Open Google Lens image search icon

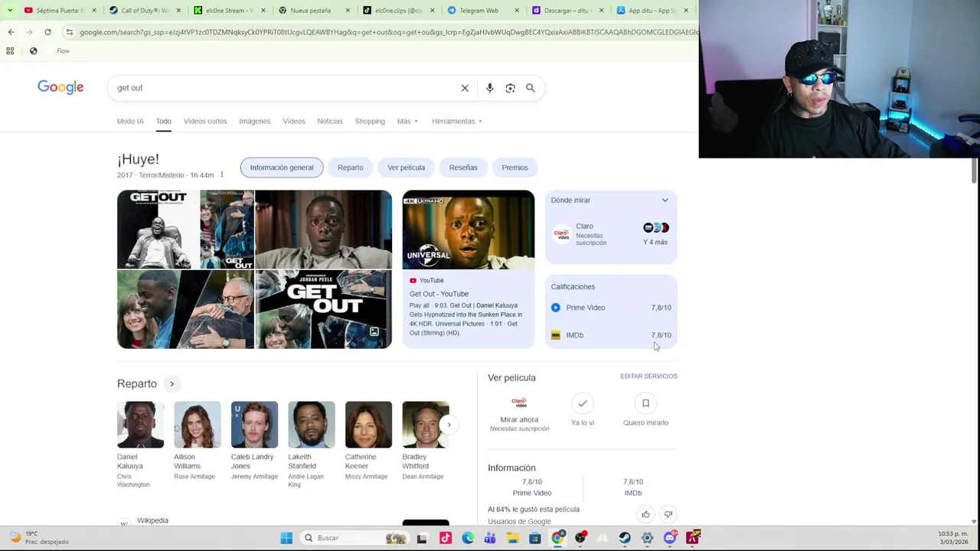click(x=510, y=88)
